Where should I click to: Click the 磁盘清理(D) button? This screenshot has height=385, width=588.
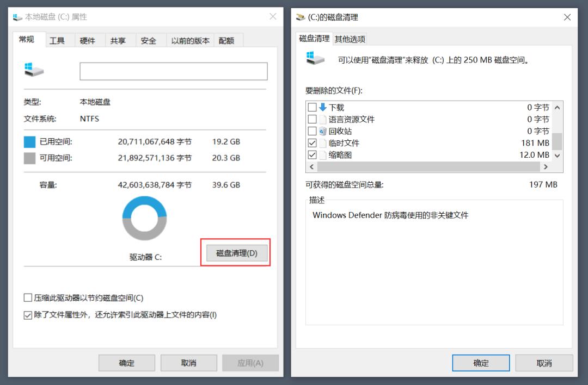pyautogui.click(x=236, y=252)
